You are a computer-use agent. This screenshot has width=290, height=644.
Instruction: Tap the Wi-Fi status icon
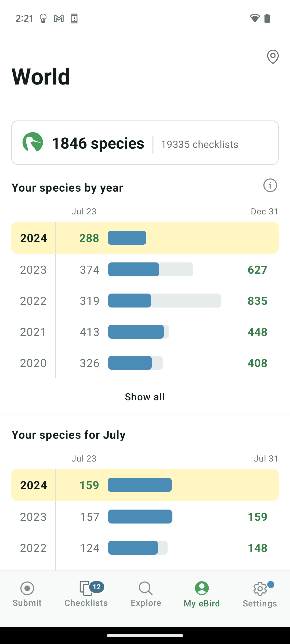[x=255, y=18]
